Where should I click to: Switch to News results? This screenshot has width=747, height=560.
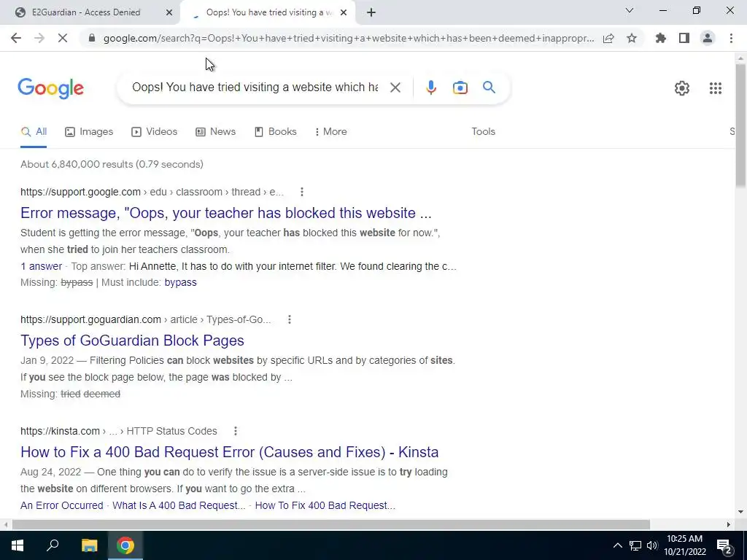[x=215, y=132]
